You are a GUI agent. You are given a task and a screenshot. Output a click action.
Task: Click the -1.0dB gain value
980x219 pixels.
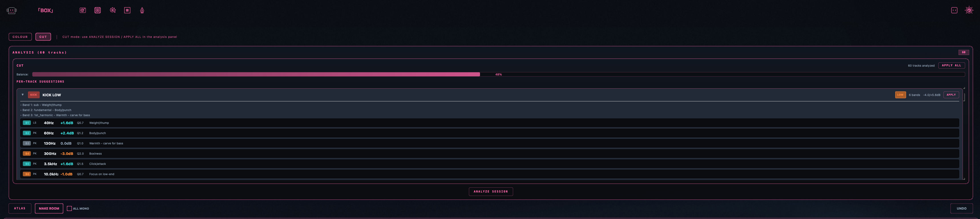[x=66, y=174]
